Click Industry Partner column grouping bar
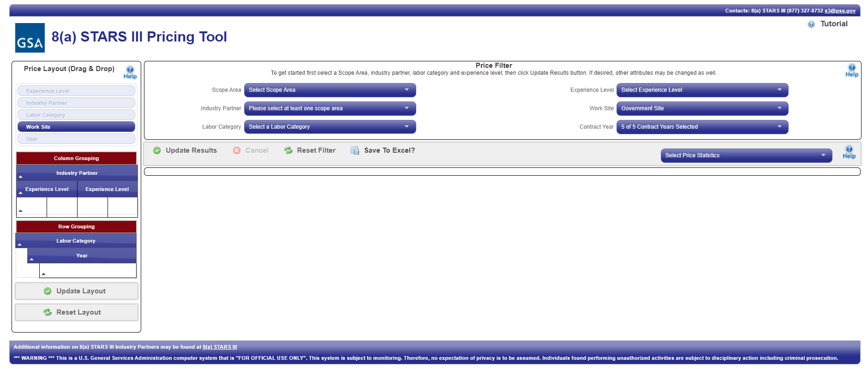The image size is (868, 369). click(77, 173)
